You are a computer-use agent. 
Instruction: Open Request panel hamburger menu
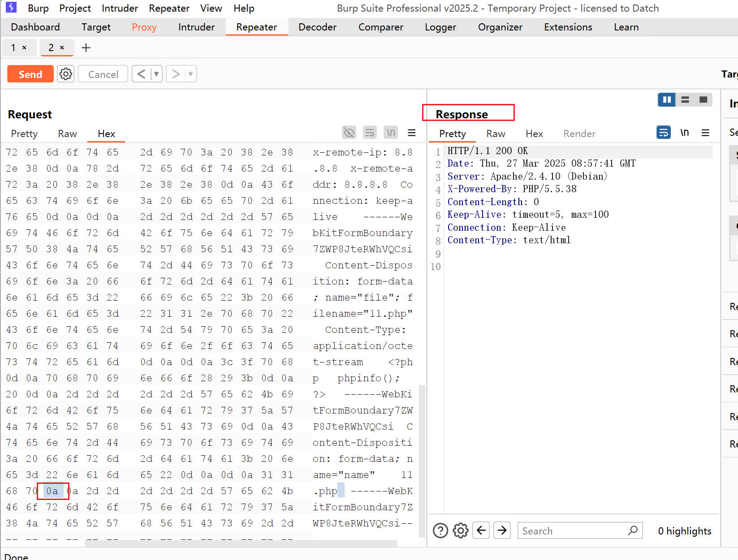(x=412, y=133)
